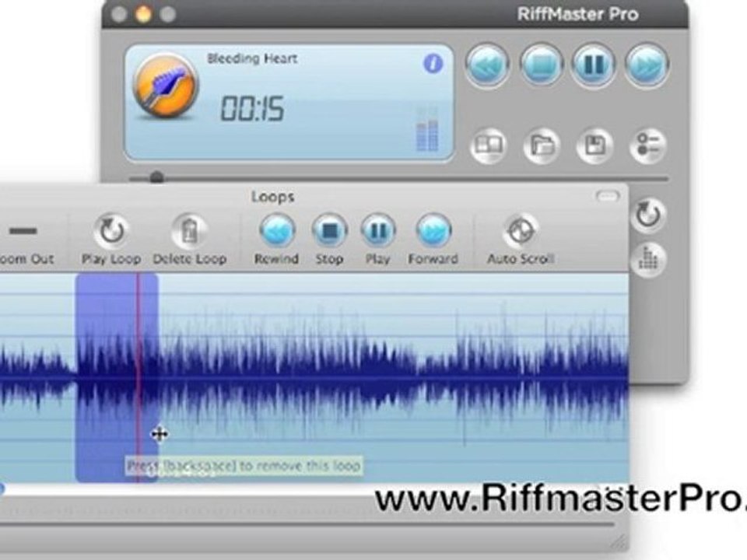Click the Bleeding Heart song title
Screen dimensions: 747x560
tap(252, 58)
